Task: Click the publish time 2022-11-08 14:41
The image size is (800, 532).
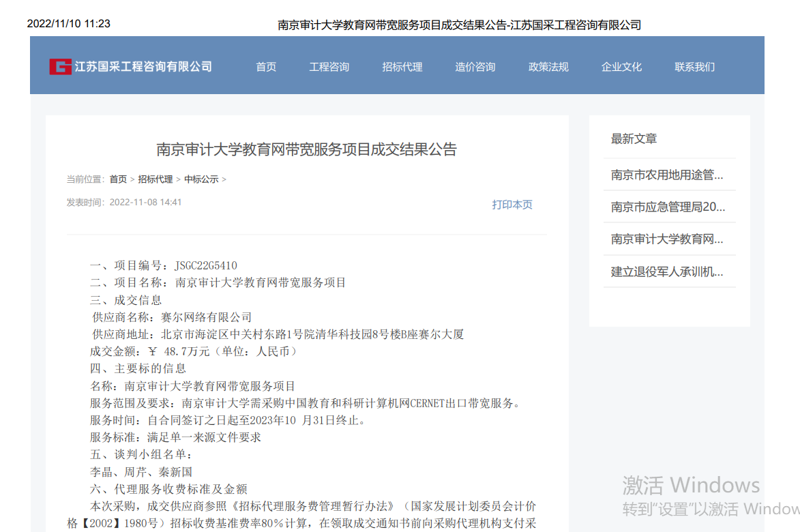Action: (x=145, y=203)
